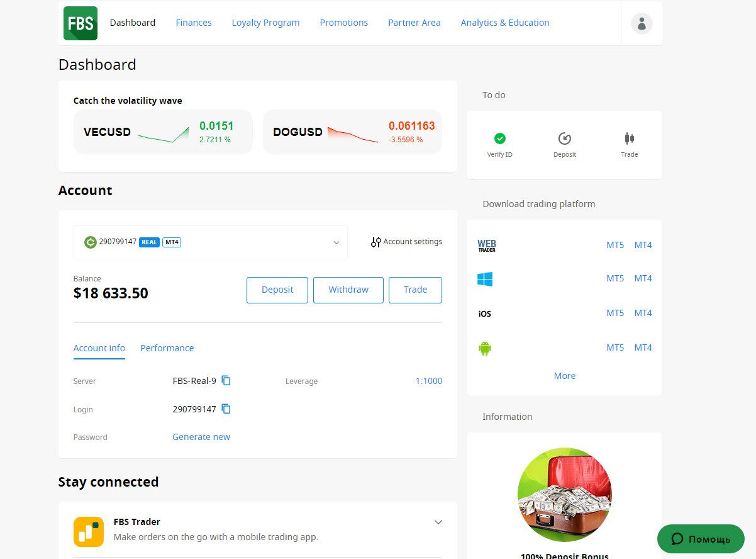756x559 pixels.
Task: Copy the FBS-Real-9 server name
Action: coord(226,381)
